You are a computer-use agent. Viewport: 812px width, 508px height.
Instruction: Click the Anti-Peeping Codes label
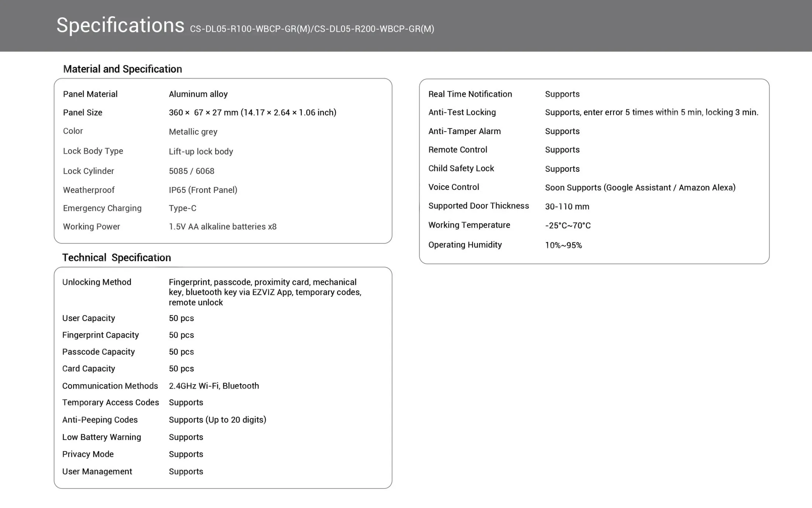(100, 420)
